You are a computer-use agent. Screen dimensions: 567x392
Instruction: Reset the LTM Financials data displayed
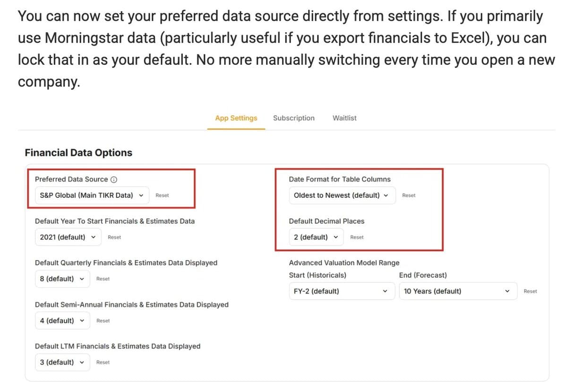[x=103, y=363]
